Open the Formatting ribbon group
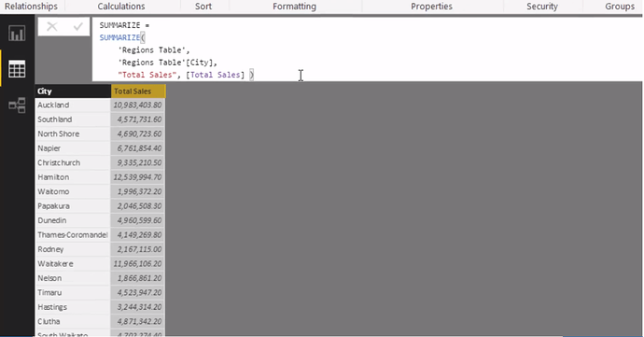This screenshot has width=644, height=337. tap(295, 7)
